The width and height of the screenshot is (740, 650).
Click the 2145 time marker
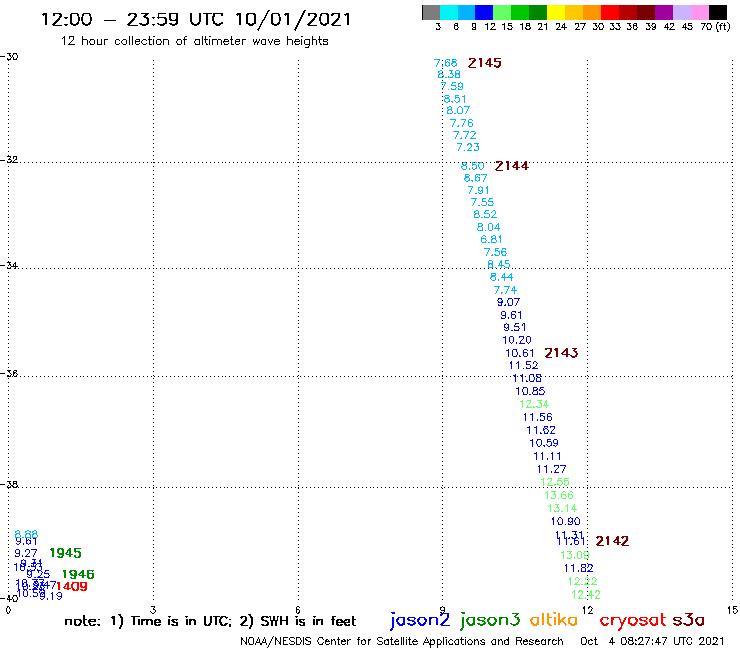pyautogui.click(x=485, y=63)
